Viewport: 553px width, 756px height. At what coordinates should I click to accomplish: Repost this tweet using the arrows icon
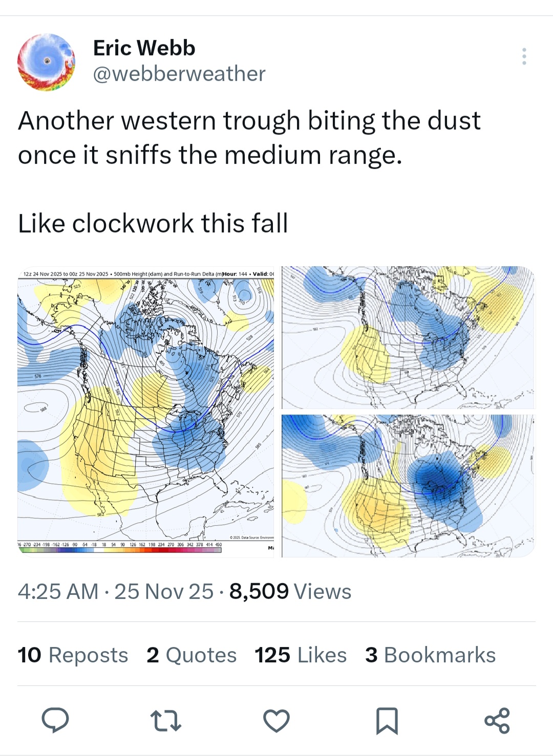click(165, 720)
